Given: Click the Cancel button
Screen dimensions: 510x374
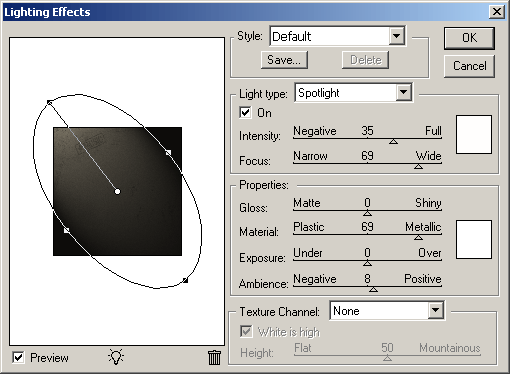Looking at the screenshot, I should pos(469,66).
